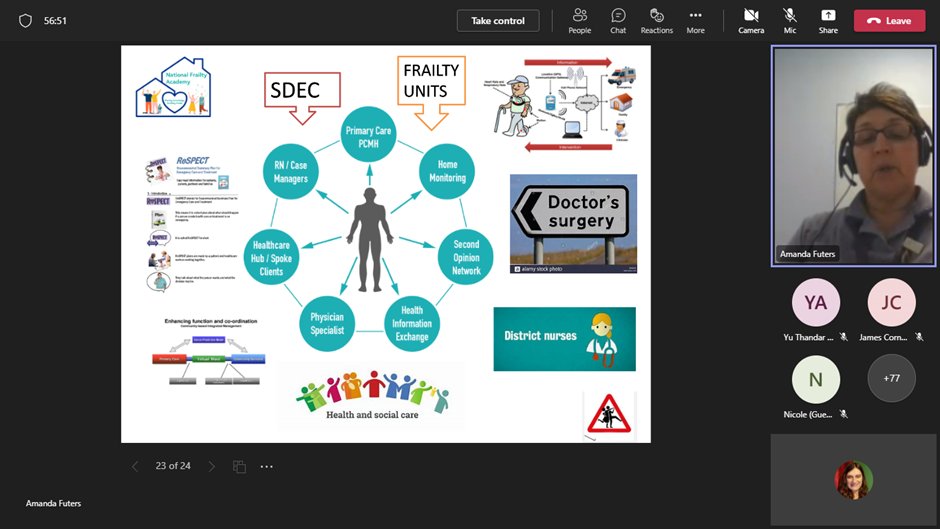Click the Home Monitoring circle
This screenshot has width=940, height=529.
447,171
